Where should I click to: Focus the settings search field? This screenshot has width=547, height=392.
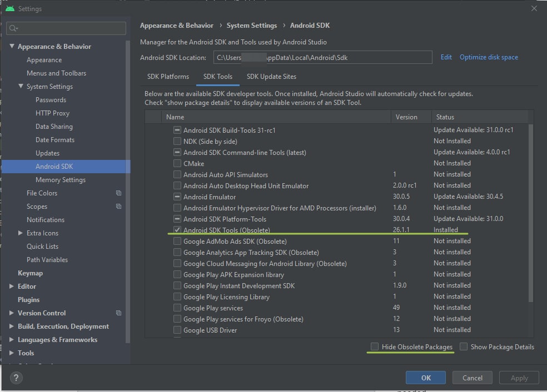[66, 28]
